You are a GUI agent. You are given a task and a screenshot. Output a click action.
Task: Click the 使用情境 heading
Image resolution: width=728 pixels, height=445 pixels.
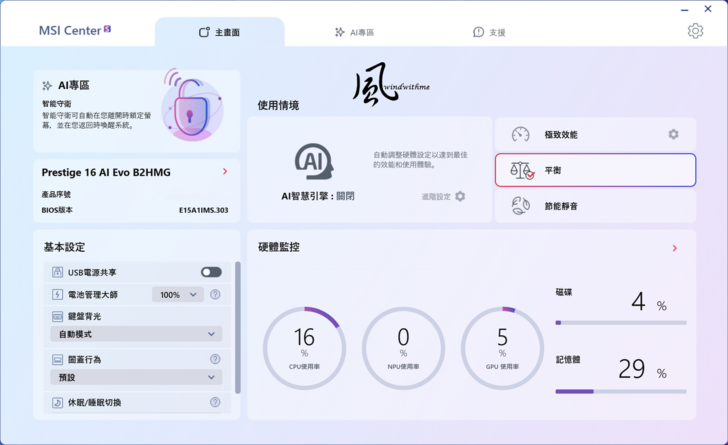point(278,105)
